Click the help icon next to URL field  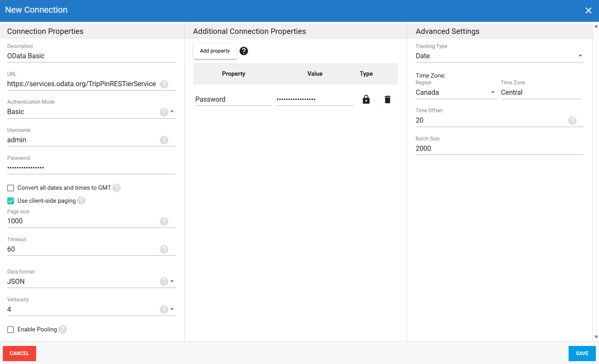[164, 84]
